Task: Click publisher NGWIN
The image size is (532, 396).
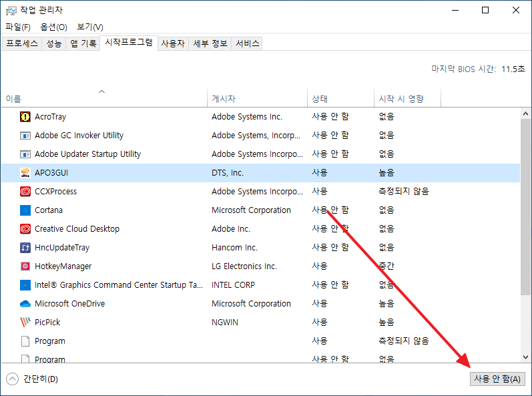Action: coord(225,322)
